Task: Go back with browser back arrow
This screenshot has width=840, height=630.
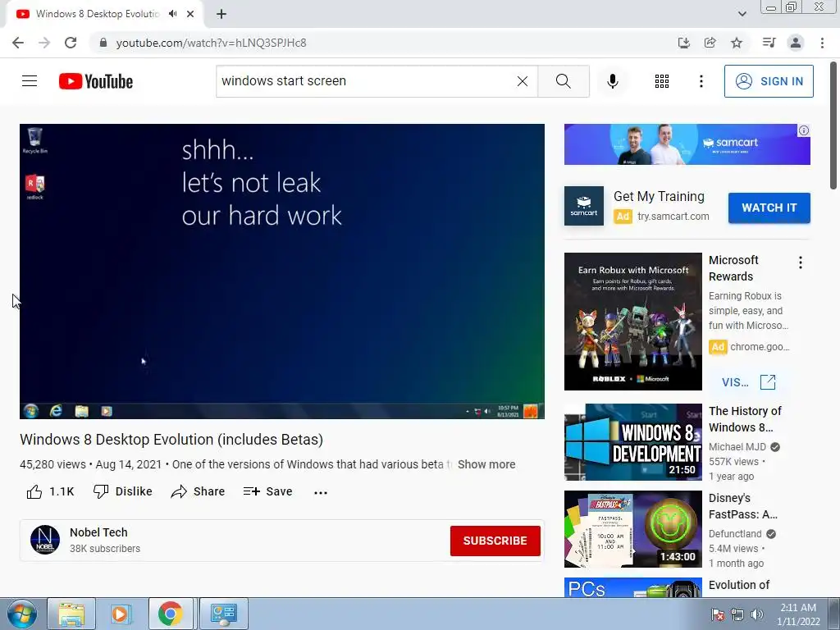Action: pos(18,43)
